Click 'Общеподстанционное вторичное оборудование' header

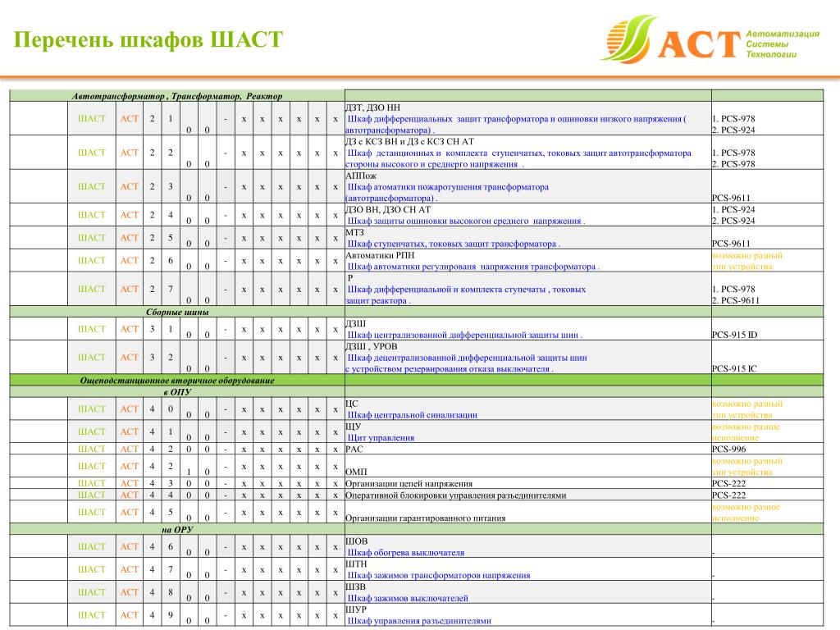click(177, 381)
